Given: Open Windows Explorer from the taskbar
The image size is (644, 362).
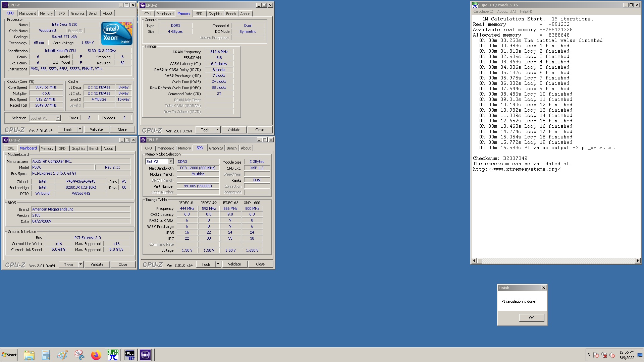Looking at the screenshot, I should tap(29, 355).
